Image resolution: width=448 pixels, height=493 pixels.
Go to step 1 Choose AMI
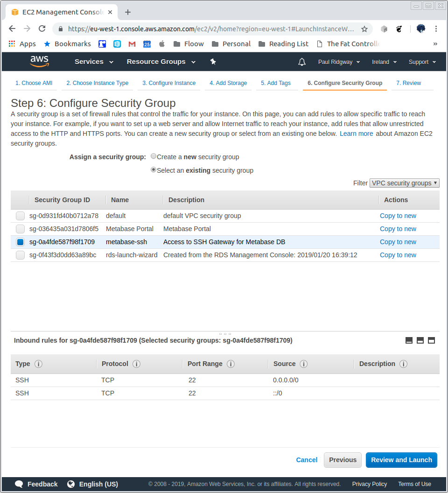[x=34, y=83]
